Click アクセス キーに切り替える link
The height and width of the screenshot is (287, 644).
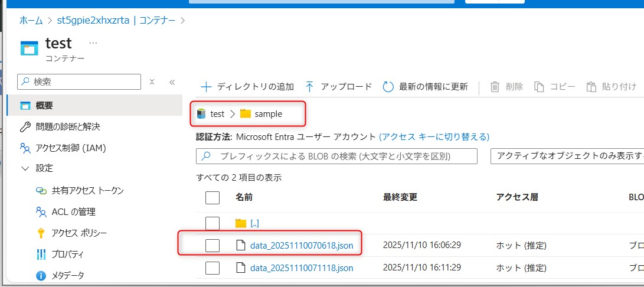tap(434, 136)
